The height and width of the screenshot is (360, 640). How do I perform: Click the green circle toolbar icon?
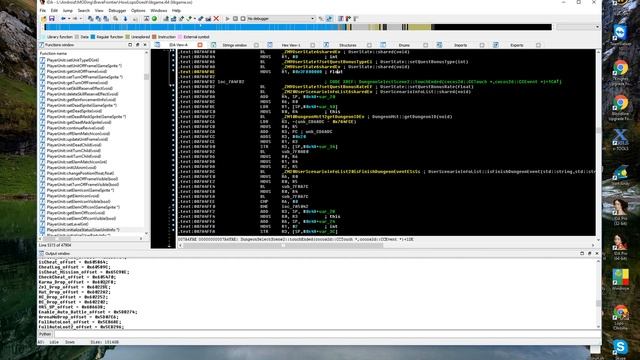(154, 19)
